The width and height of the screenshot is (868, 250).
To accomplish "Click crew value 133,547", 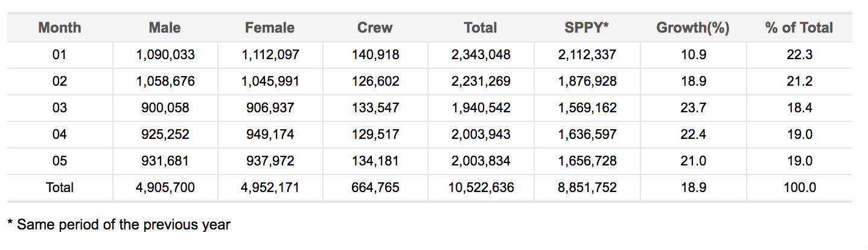I will tap(375, 108).
